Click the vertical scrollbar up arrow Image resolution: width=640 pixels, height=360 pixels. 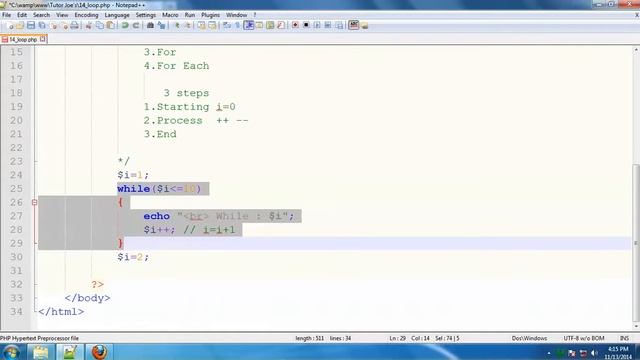tap(636, 50)
